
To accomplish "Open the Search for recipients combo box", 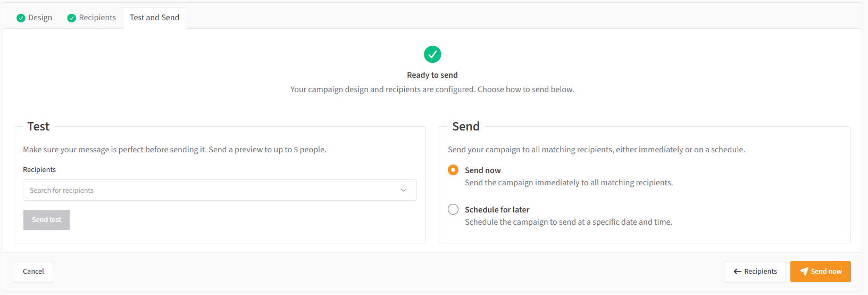I will tap(220, 190).
